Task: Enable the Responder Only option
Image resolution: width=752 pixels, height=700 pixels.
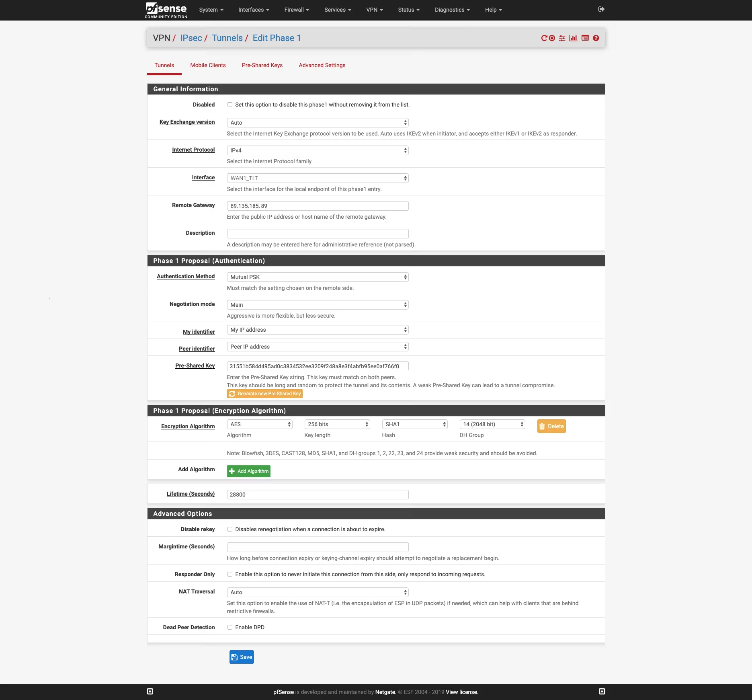Action: pyautogui.click(x=229, y=574)
